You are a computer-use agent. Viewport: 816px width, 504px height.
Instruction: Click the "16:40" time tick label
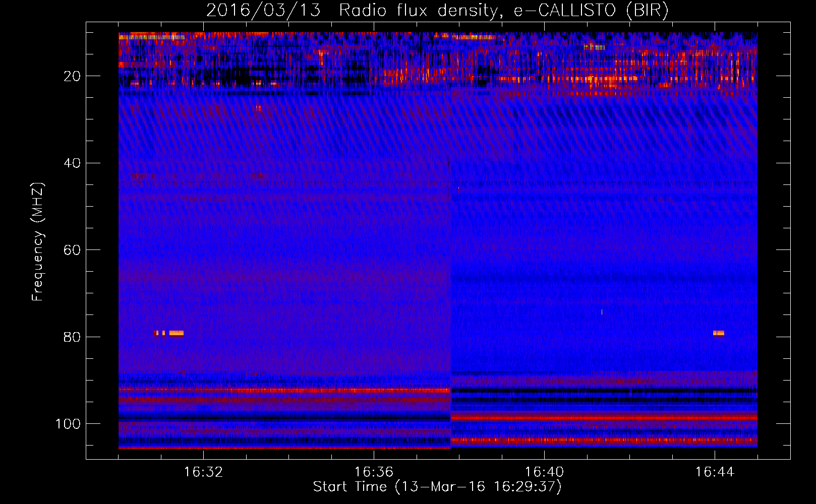544,472
